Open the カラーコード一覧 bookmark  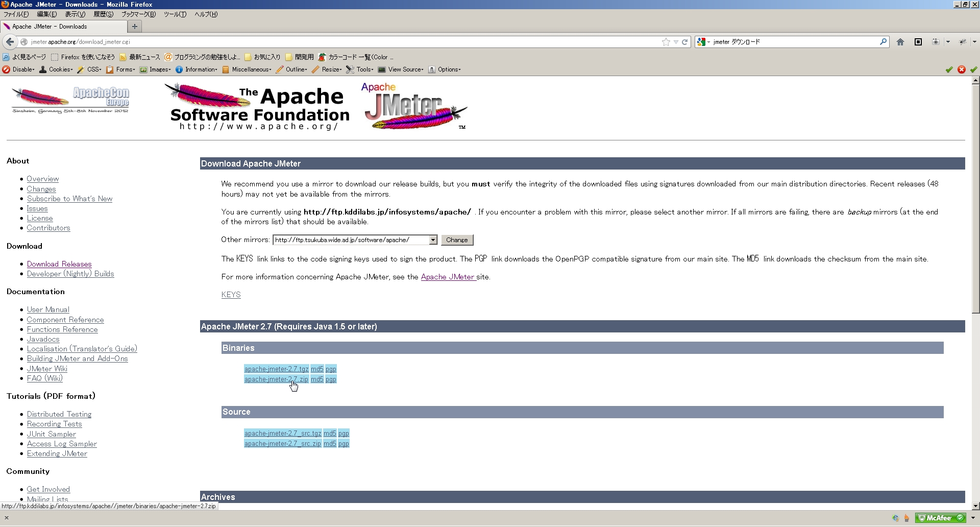[355, 57]
